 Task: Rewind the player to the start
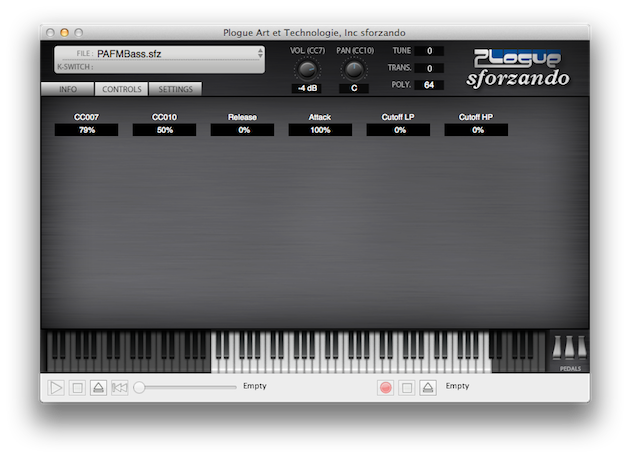tap(120, 388)
